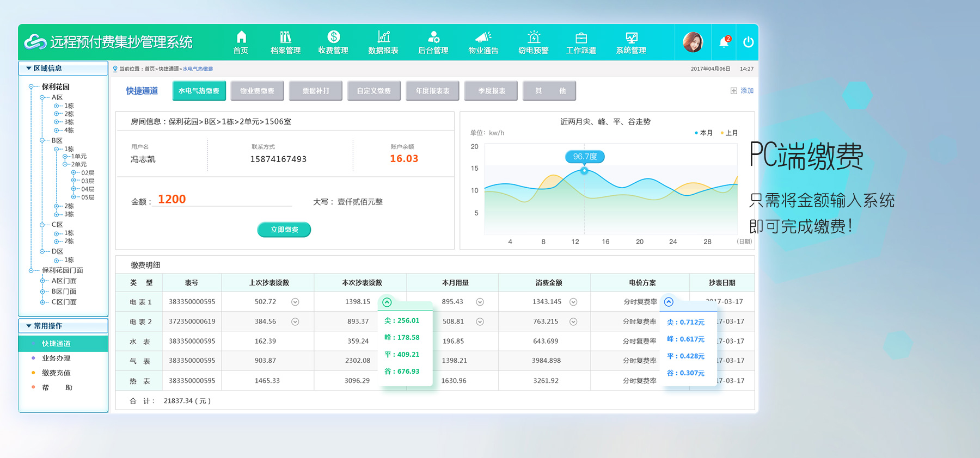
Task: Open the 档案管理 archive icon
Action: [x=285, y=38]
